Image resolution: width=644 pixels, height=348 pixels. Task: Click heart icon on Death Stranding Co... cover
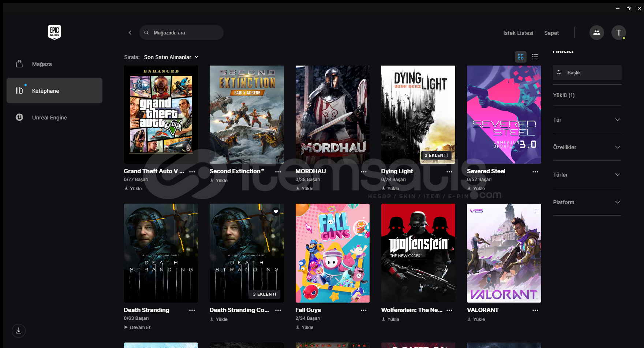[276, 211]
